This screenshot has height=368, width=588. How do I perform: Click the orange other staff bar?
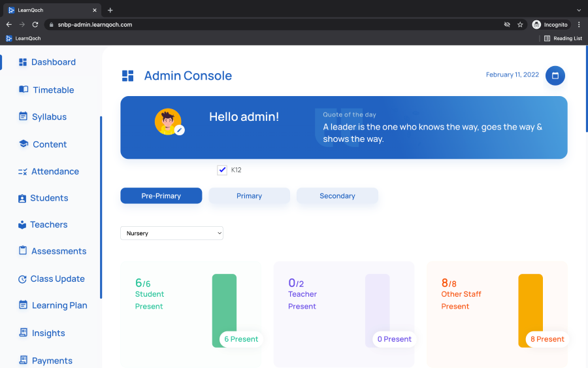pos(531,310)
